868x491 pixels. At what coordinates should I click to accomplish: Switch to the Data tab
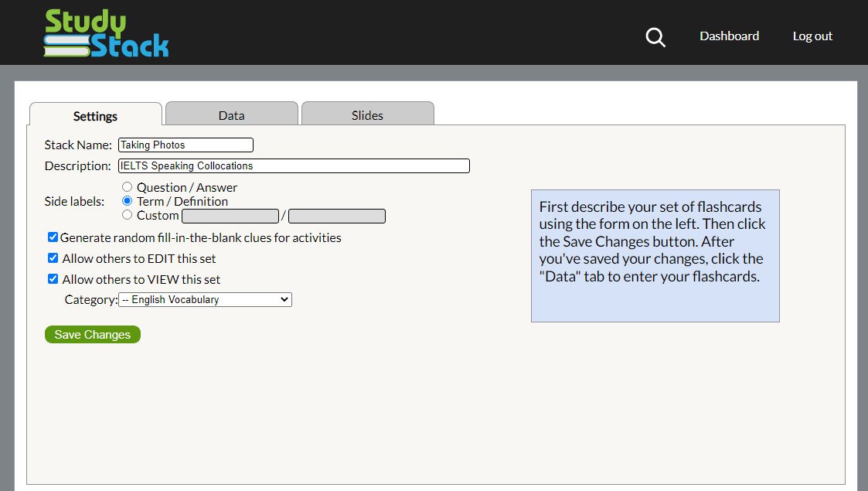point(231,115)
